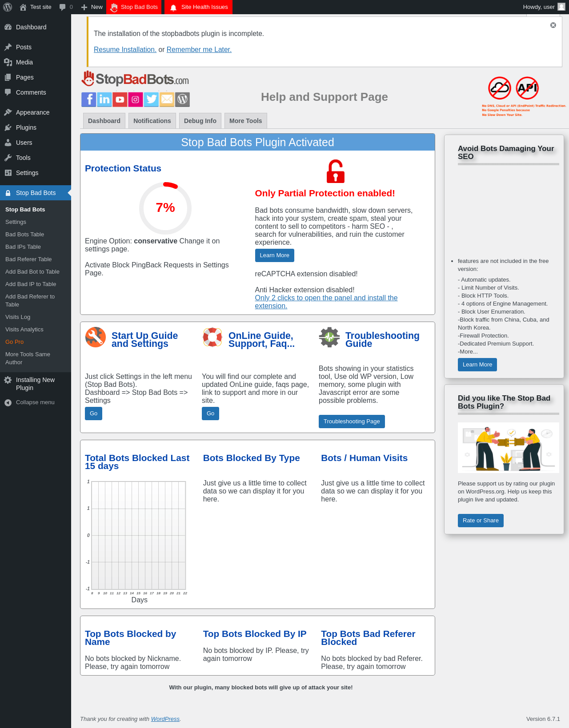Click the Total Bots Blocked chart
The height and width of the screenshot is (728, 569).
[x=139, y=535]
